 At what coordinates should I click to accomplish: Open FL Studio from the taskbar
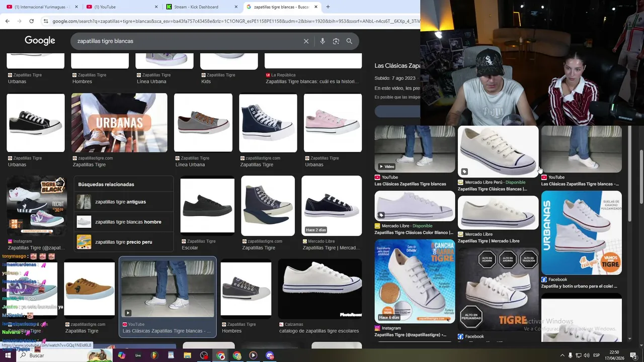pyautogui.click(x=154, y=355)
